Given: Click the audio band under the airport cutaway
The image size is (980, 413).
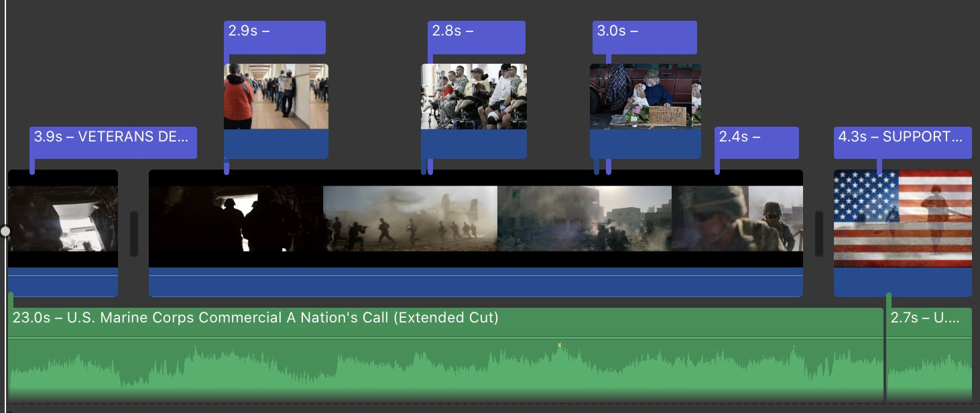Looking at the screenshot, I should pos(276,144).
